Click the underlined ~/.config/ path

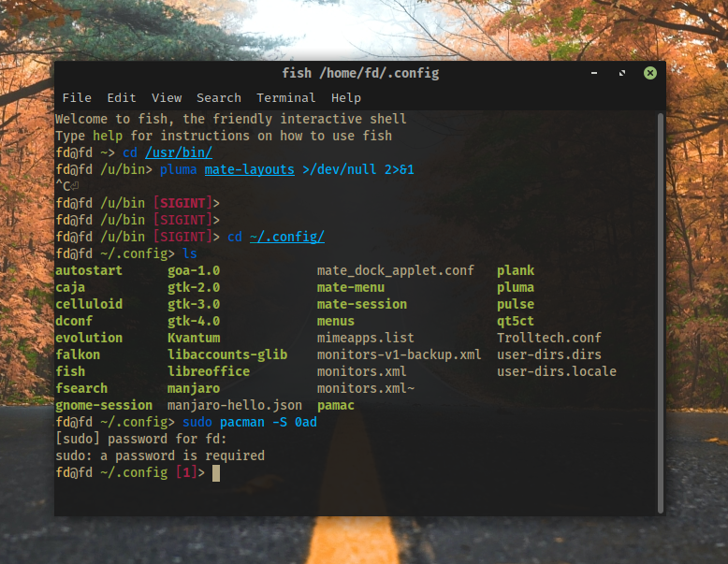point(286,237)
